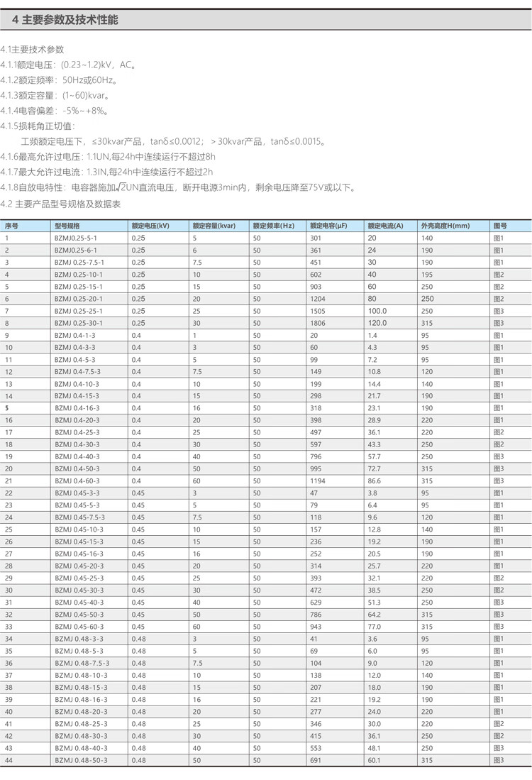Click the model cell BZMJ 0.4-60-3
This screenshot has width=532, height=780.
pos(77,480)
